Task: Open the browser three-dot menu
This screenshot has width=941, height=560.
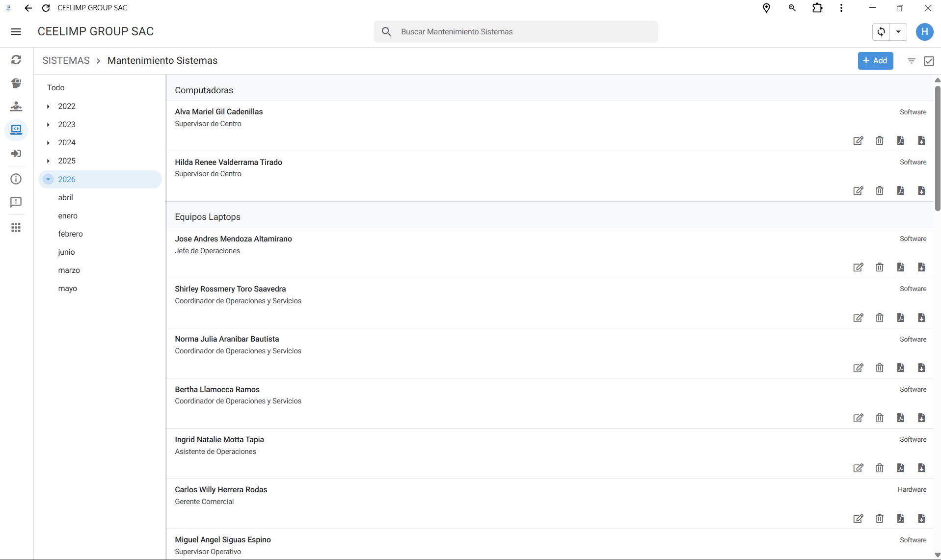Action: tap(841, 8)
